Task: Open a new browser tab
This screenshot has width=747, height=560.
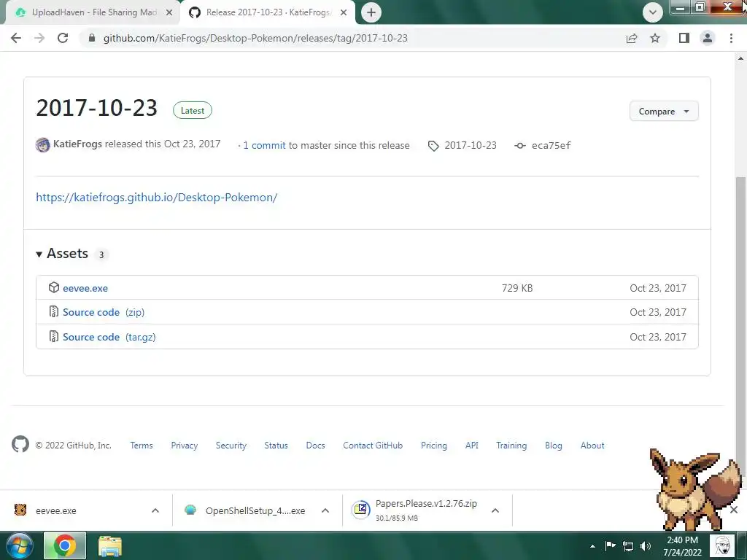Action: [x=371, y=12]
